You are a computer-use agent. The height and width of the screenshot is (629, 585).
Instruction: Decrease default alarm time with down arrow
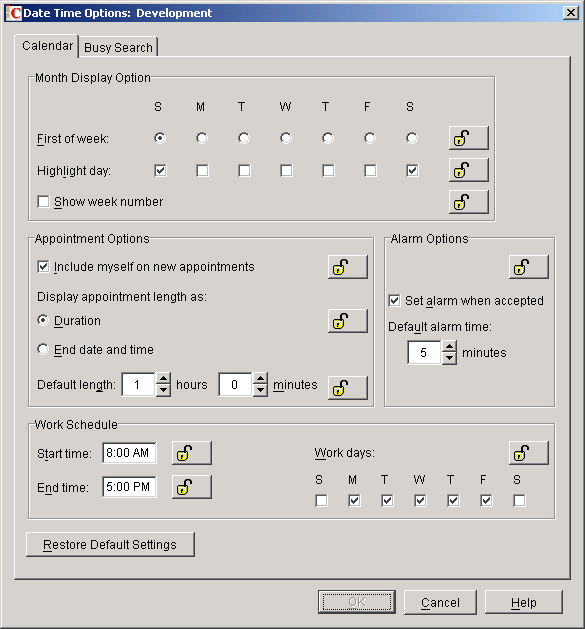[449, 358]
